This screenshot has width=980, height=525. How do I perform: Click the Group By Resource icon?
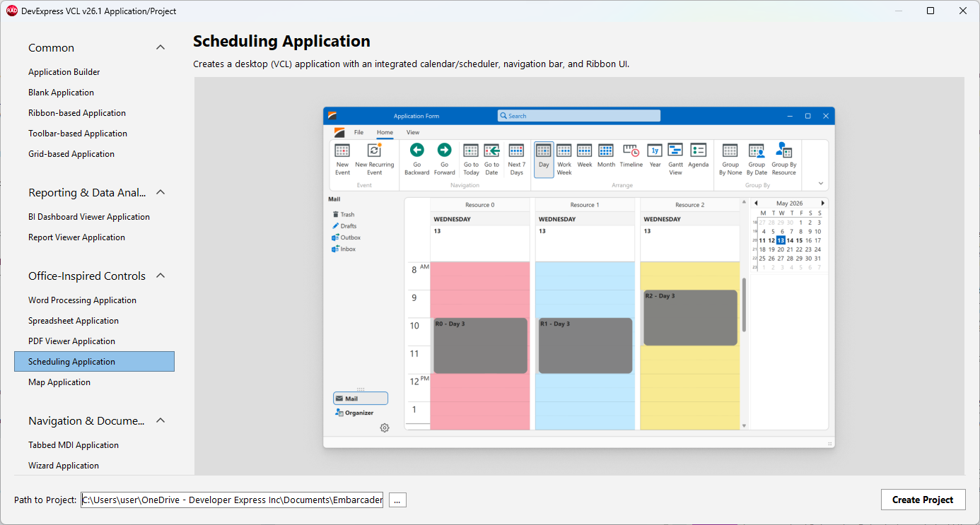[783, 150]
